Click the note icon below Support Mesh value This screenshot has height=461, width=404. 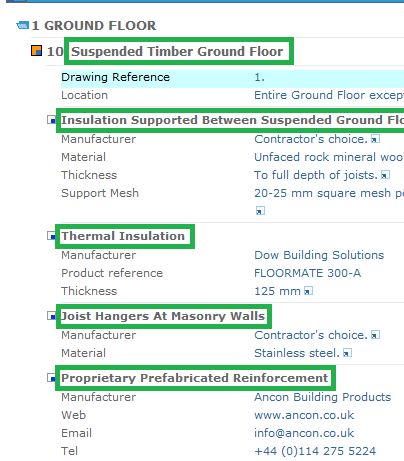tap(260, 211)
